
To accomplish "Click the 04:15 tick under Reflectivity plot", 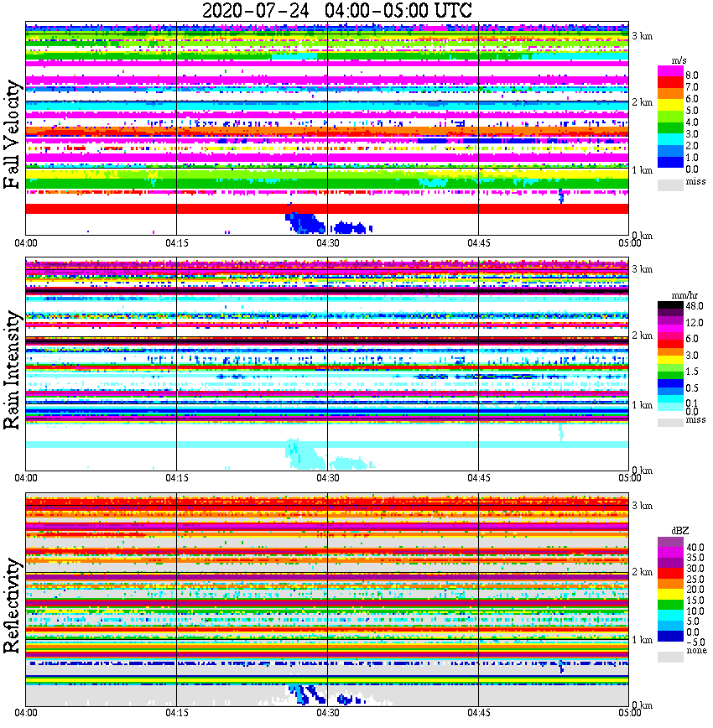I will 177,713.
